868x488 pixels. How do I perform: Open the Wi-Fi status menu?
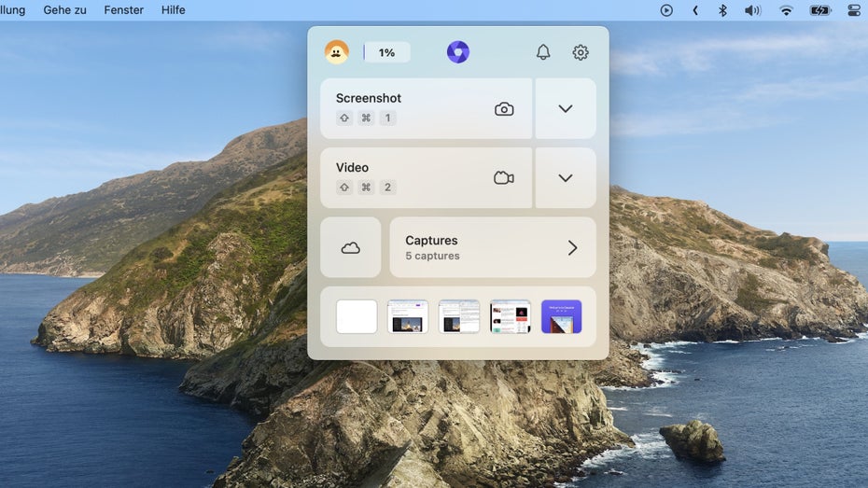pyautogui.click(x=786, y=10)
